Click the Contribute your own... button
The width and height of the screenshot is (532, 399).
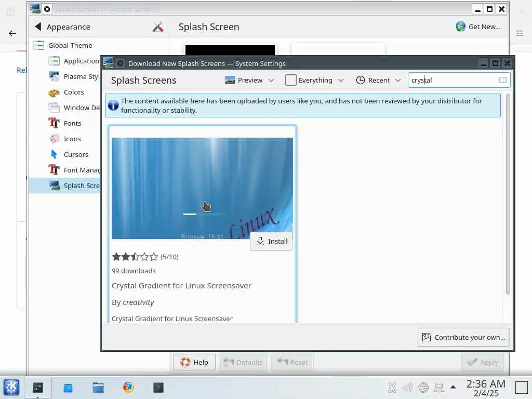pos(463,337)
